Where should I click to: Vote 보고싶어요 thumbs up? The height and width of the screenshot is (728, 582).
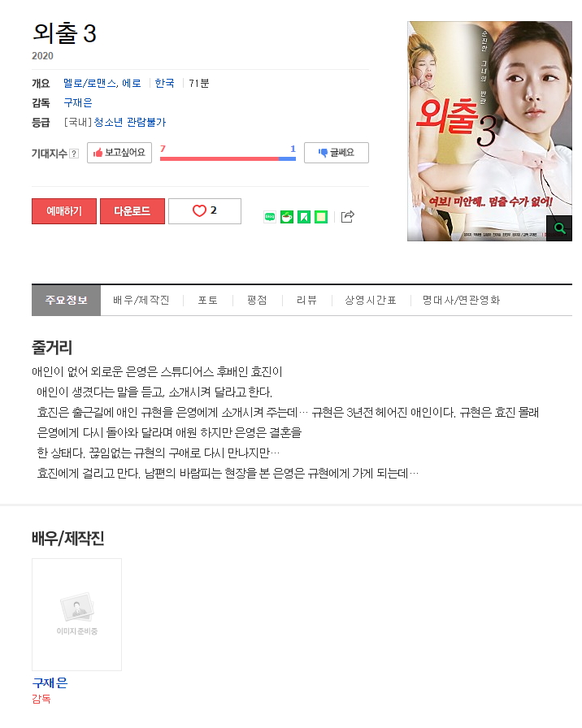coord(119,153)
